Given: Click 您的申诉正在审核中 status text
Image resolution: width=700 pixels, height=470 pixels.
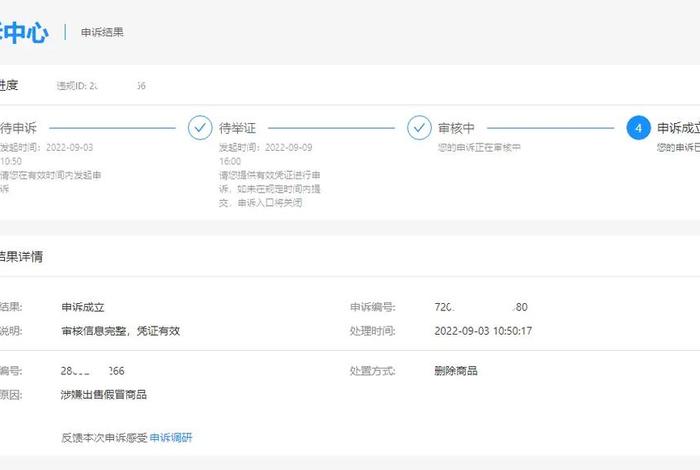Looking at the screenshot, I should [x=478, y=148].
